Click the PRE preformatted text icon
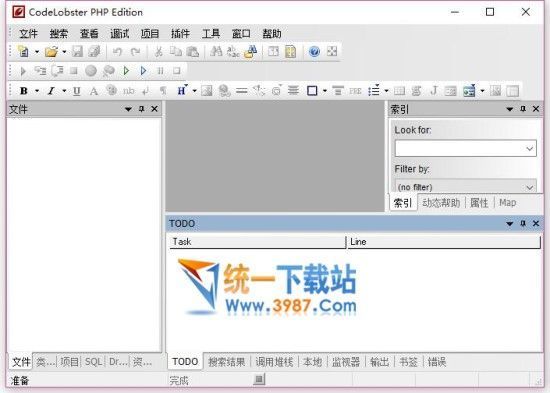550x393 pixels. tap(355, 91)
